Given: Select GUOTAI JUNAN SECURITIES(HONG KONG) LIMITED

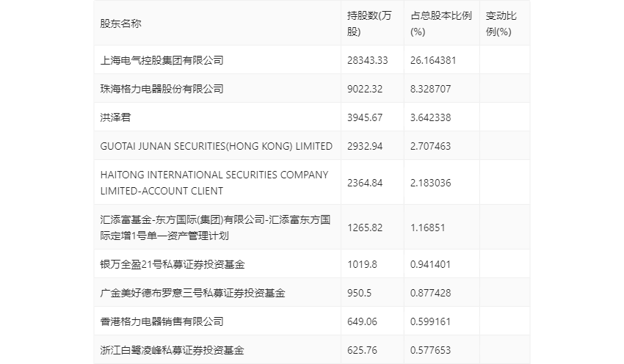Looking at the screenshot, I should [216, 146].
